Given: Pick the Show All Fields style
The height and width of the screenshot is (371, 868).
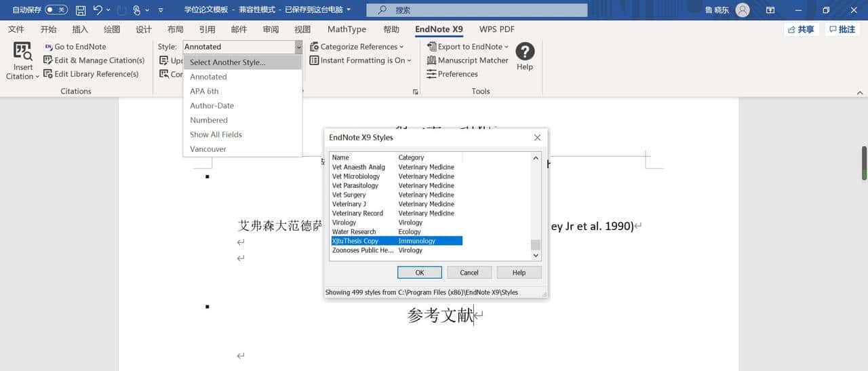Looking at the screenshot, I should coord(242,134).
